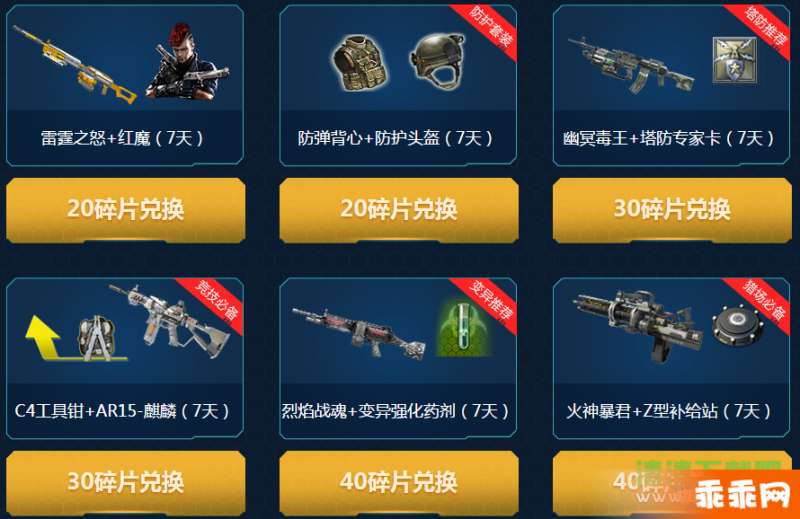The image size is (800, 519).
Task: Click the 雷霆之怒 golden sniper rifle icon
Action: (x=74, y=65)
